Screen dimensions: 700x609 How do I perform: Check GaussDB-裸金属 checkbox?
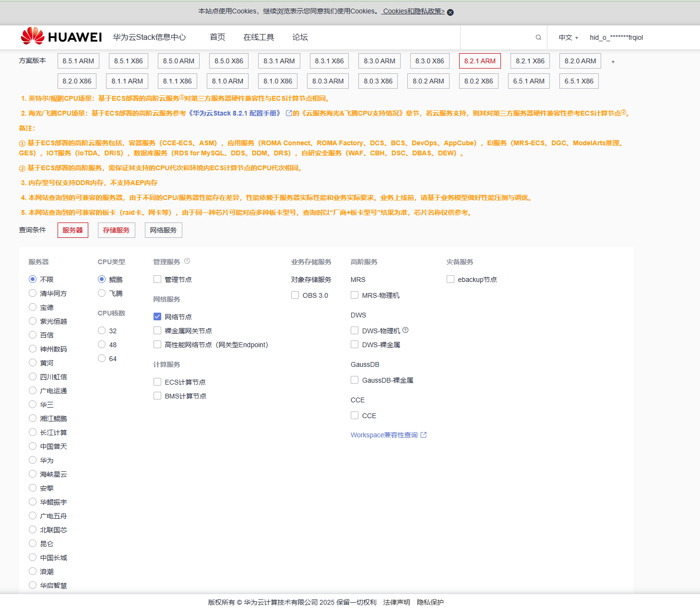(x=355, y=380)
